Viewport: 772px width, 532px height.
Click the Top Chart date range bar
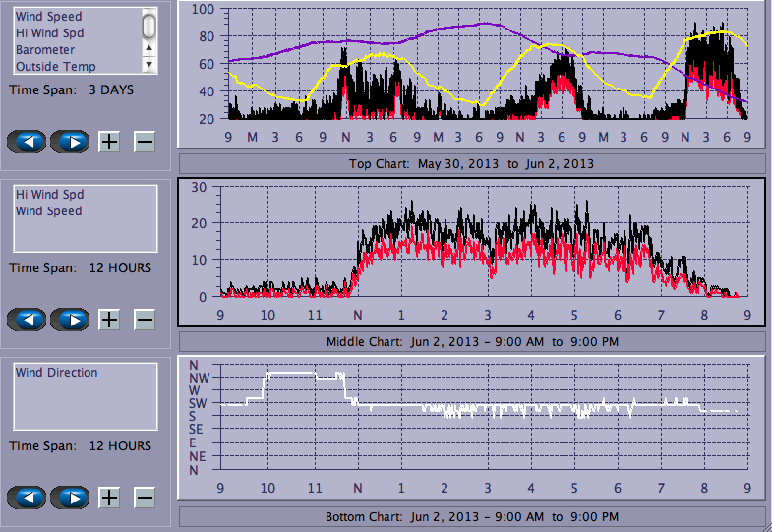[471, 163]
